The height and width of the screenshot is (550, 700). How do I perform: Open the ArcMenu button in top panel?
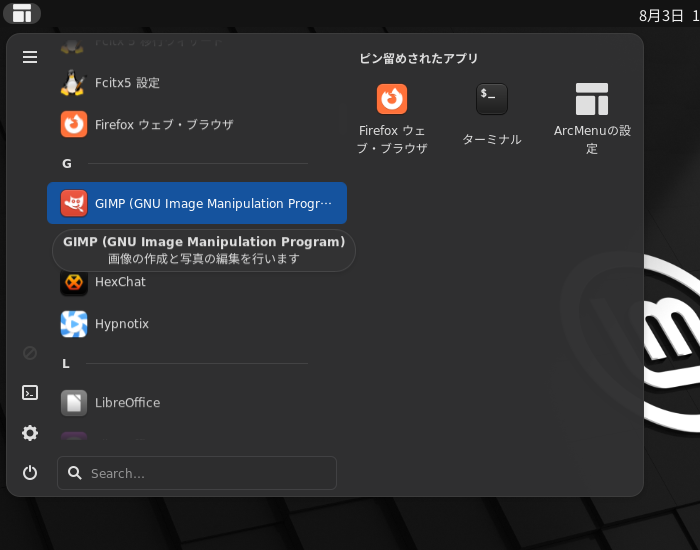click(22, 13)
